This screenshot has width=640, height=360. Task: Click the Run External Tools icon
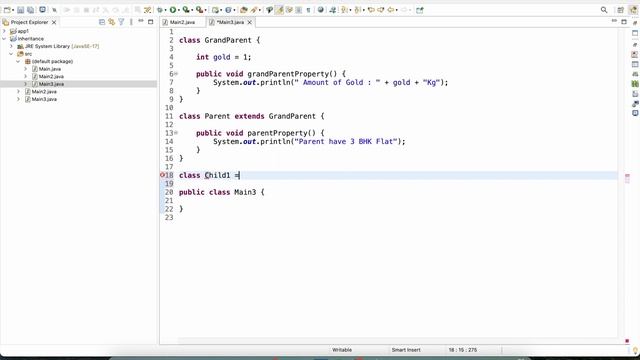(x=200, y=10)
